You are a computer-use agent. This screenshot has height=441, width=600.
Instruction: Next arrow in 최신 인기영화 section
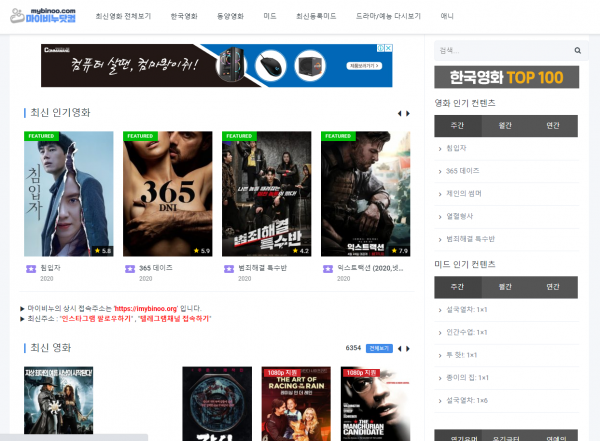408,113
